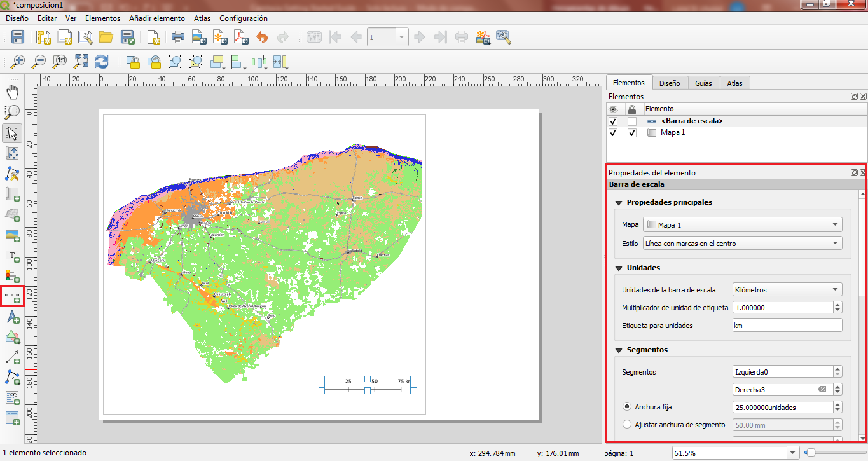This screenshot has height=461, width=868.
Task: Clear the Derecha3 segments field
Action: (x=822, y=389)
